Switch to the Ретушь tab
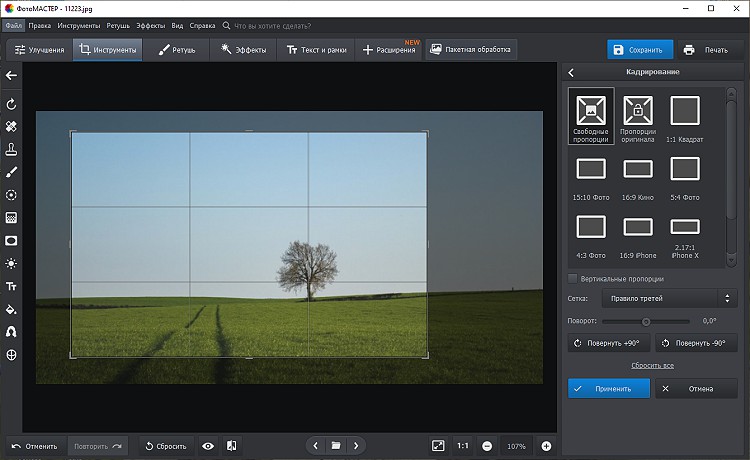750x460 pixels. pyautogui.click(x=177, y=49)
